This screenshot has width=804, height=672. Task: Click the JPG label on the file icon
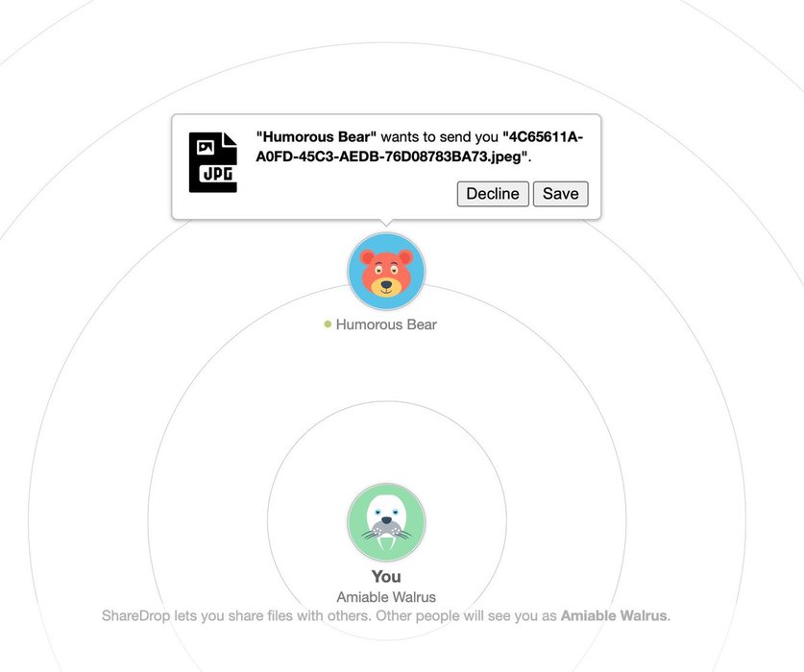pyautogui.click(x=218, y=174)
